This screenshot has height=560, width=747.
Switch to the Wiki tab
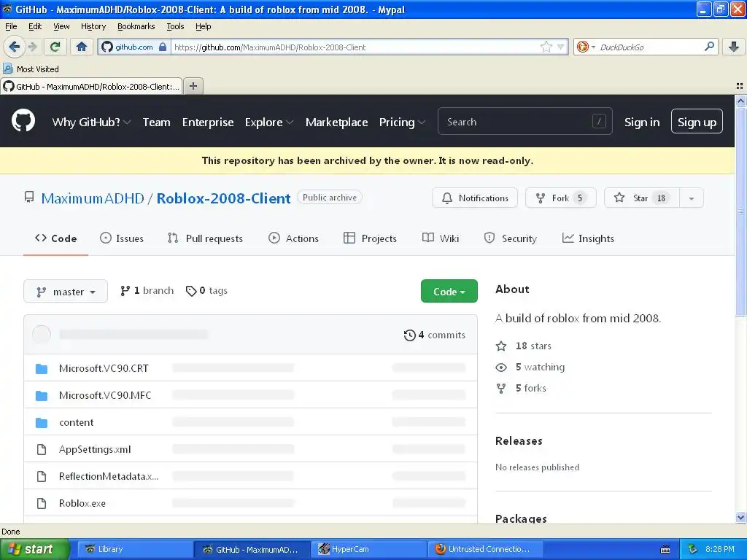coord(441,238)
